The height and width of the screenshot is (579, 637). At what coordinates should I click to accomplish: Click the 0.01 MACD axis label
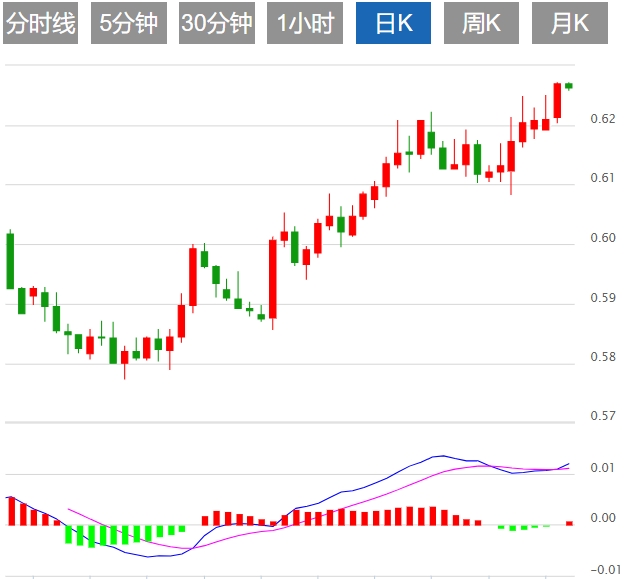603,468
